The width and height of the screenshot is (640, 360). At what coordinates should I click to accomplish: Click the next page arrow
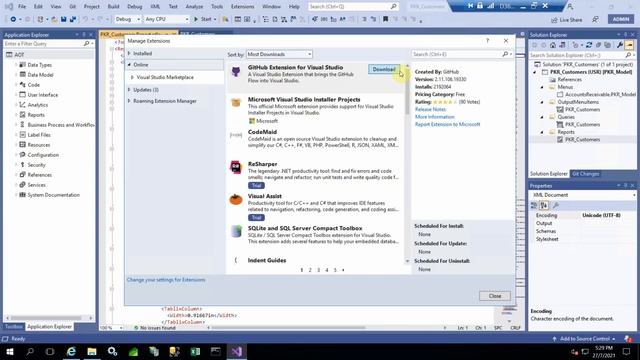click(x=343, y=270)
